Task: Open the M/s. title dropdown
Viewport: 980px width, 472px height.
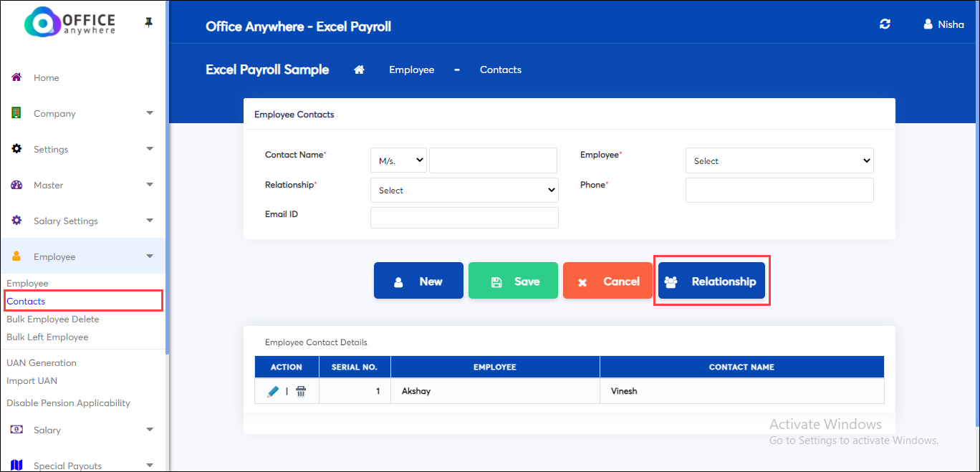Action: pos(398,160)
